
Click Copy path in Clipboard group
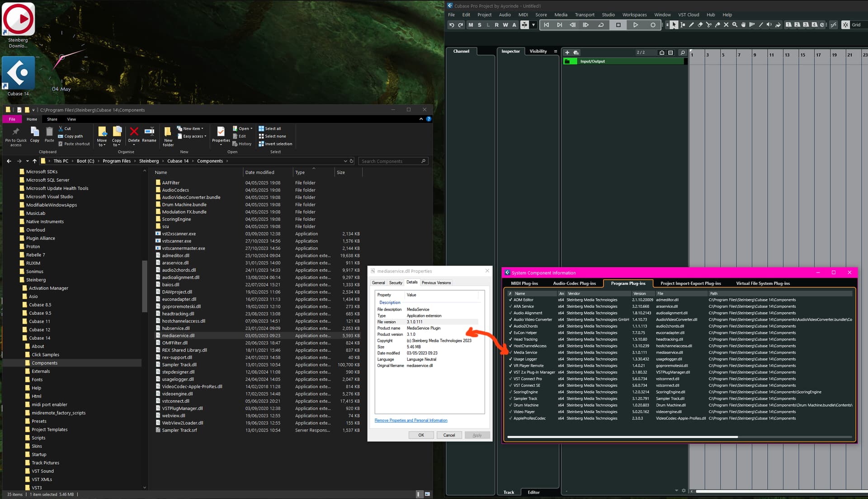(71, 136)
